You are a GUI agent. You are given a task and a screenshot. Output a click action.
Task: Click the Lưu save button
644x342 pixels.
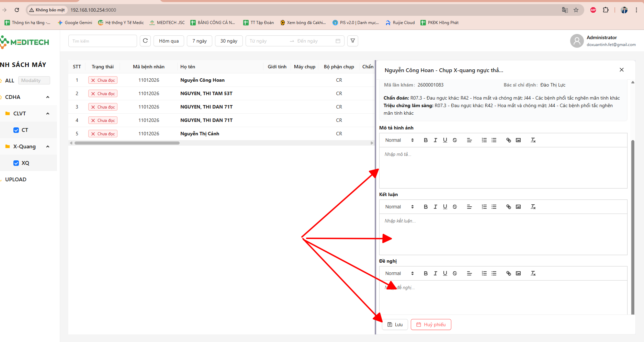pyautogui.click(x=395, y=324)
